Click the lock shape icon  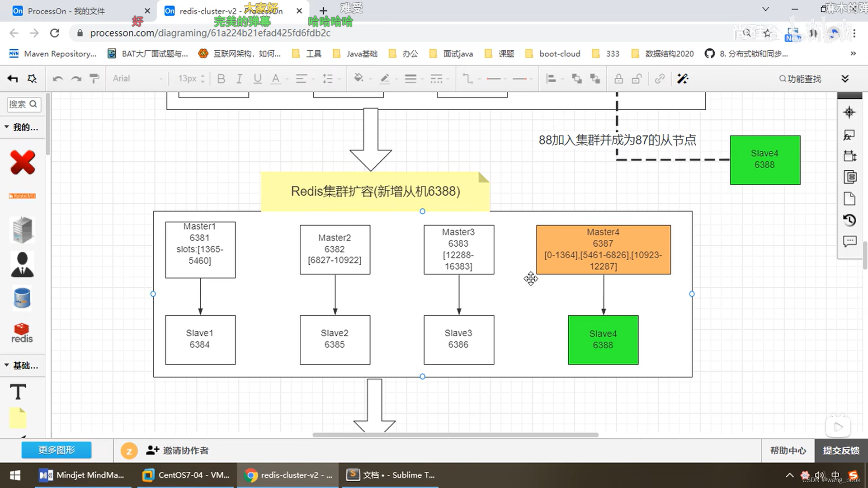click(618, 79)
